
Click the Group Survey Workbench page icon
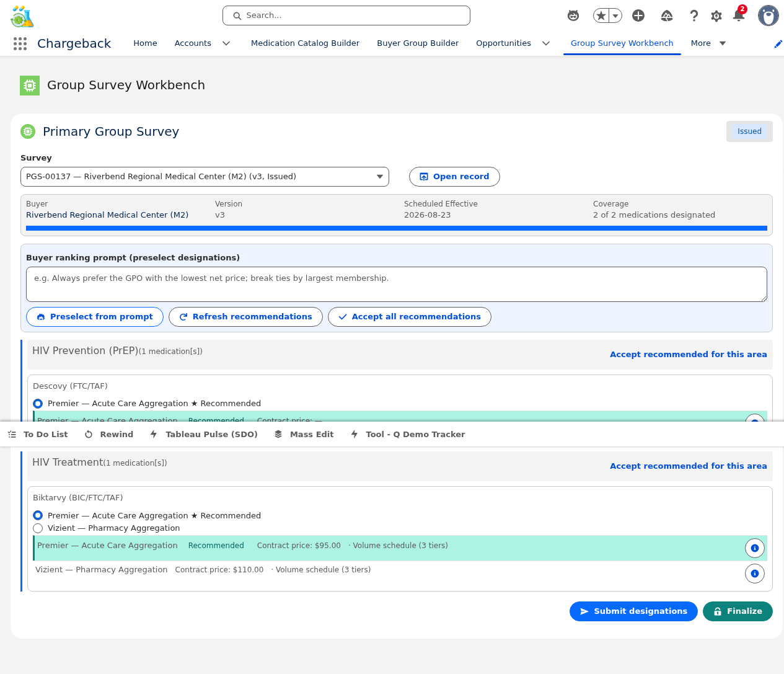click(30, 86)
